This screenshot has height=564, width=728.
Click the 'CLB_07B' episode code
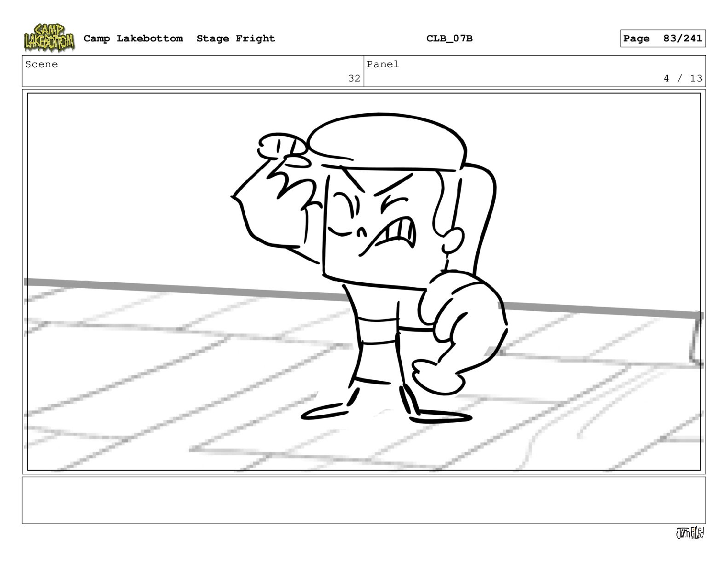pyautogui.click(x=449, y=39)
